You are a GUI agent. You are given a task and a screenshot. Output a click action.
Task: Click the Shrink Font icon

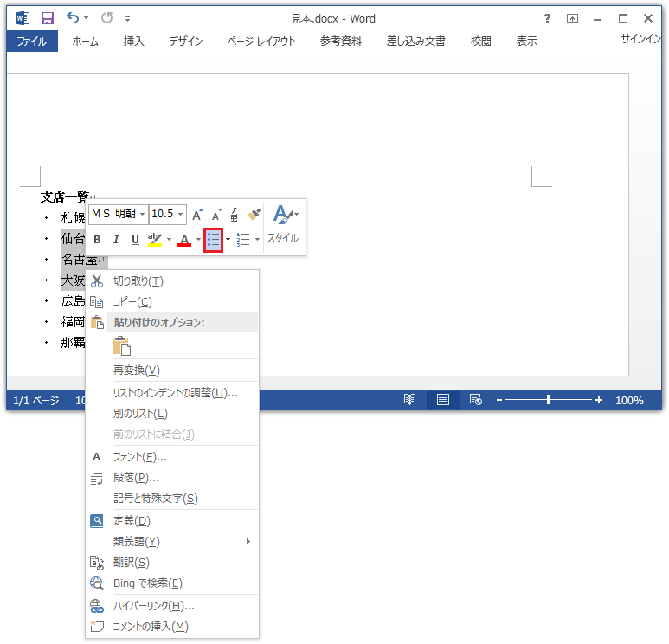pyautogui.click(x=216, y=214)
